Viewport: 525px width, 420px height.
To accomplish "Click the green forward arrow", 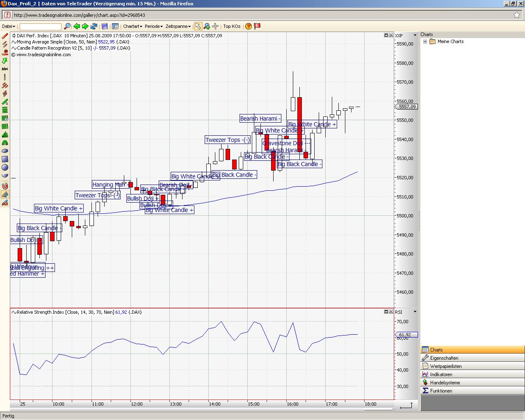I will tap(85, 26).
